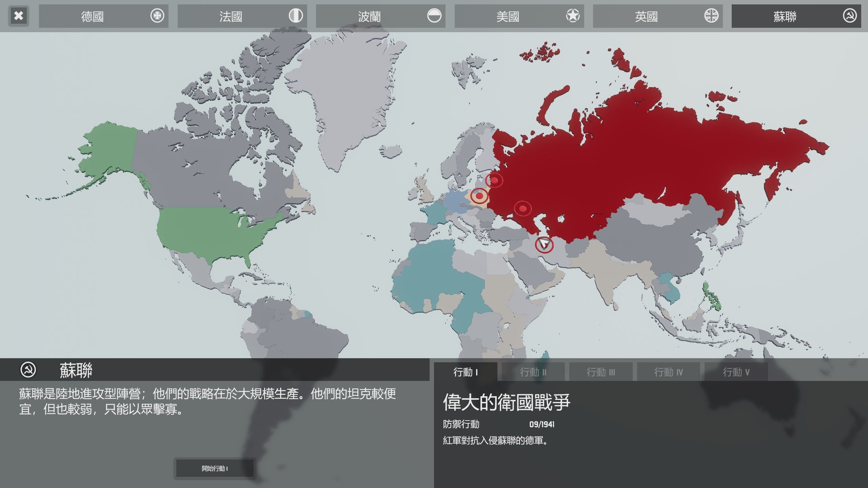Click the Soviet hammer and sickle tab icon
The height and width of the screenshot is (488, 868).
850,16
